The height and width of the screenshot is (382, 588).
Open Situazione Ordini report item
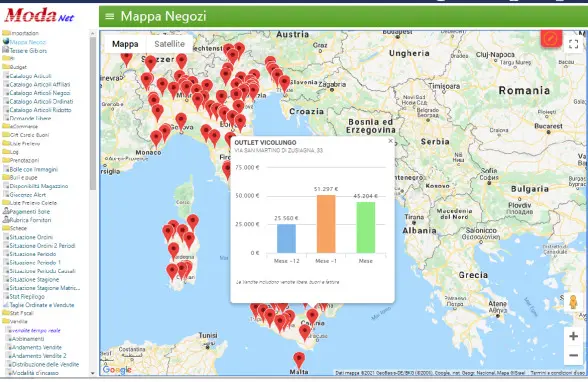point(31,237)
